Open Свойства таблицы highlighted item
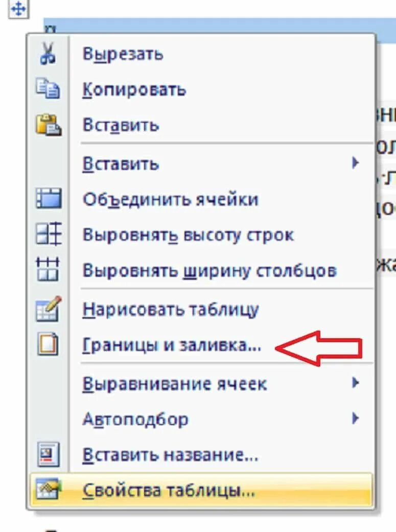 point(201,490)
